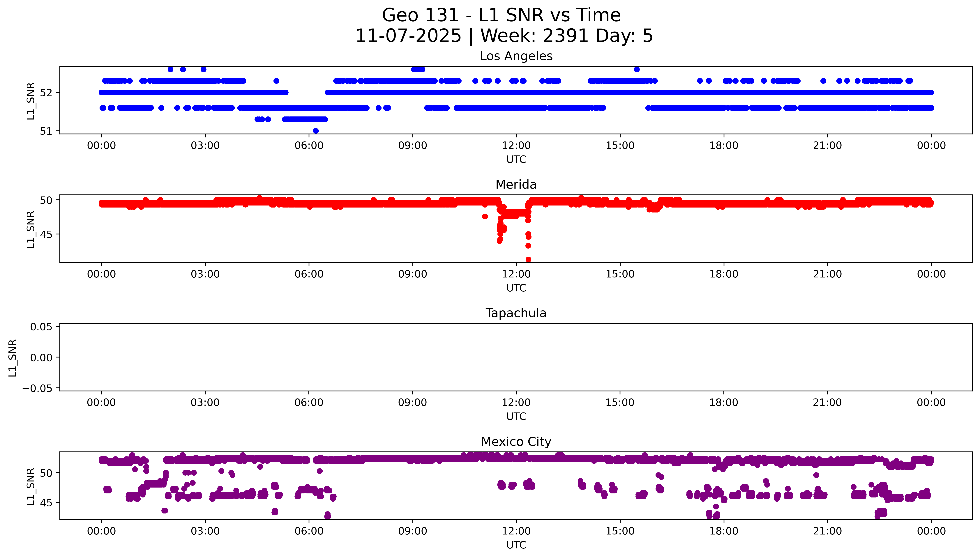Image resolution: width=980 pixels, height=558 pixels.
Task: Click the 52 y-tick label in the Los Angeles plot
Action: tap(46, 93)
